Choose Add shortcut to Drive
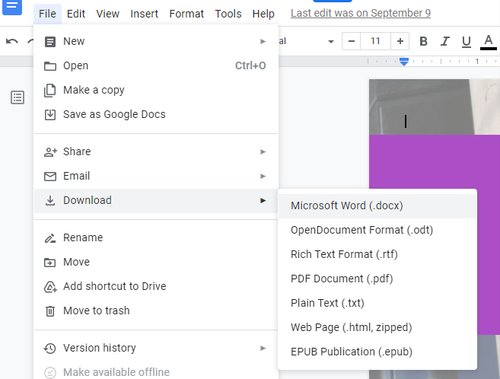 (x=156, y=286)
